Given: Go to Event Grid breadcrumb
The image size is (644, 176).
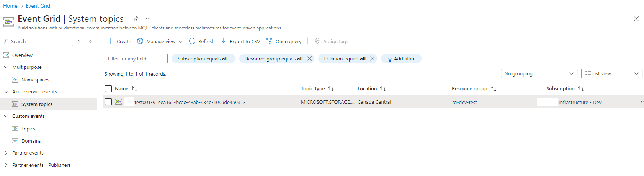Looking at the screenshot, I should (38, 6).
